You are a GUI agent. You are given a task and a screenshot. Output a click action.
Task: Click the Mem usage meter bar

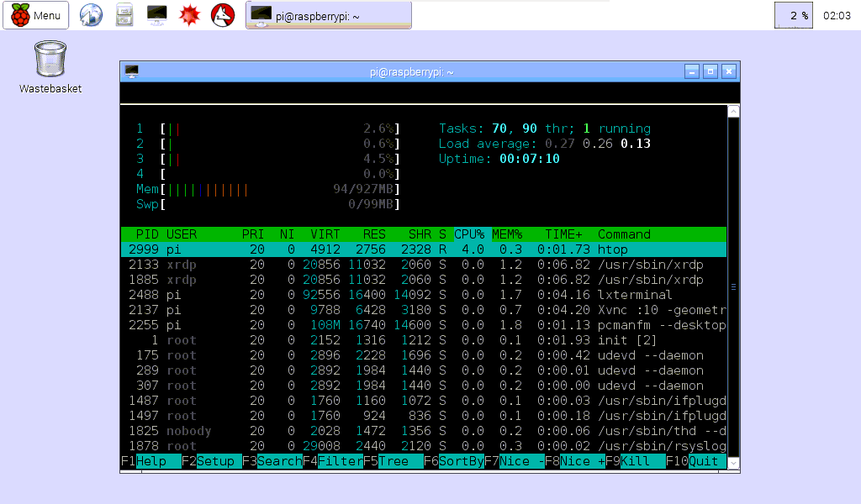tap(268, 189)
